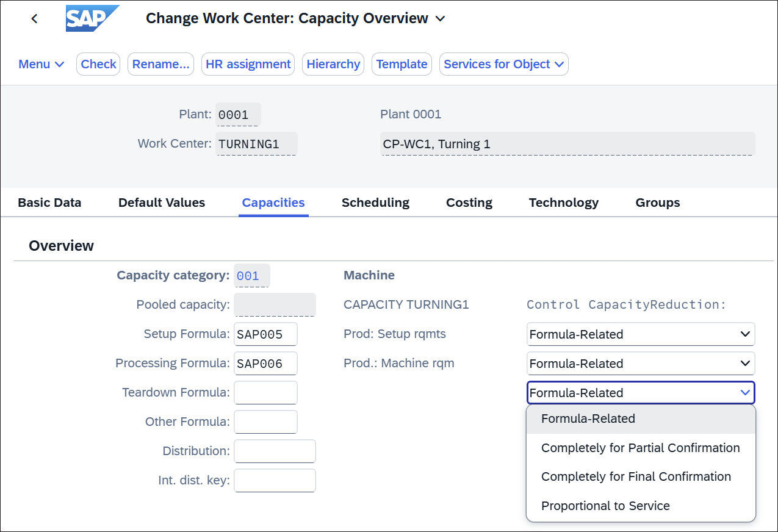Open the Menu dropdown
Viewport: 778px width, 532px height.
pos(41,64)
